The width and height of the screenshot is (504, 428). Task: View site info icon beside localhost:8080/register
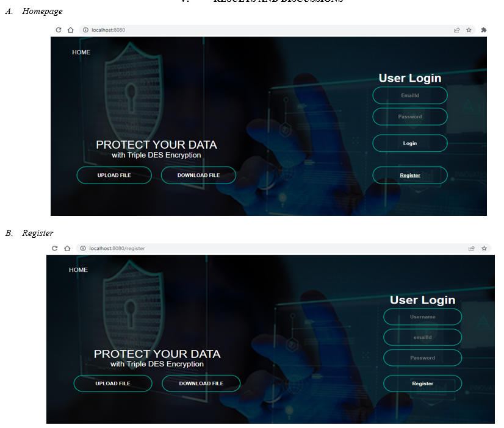[x=83, y=248]
